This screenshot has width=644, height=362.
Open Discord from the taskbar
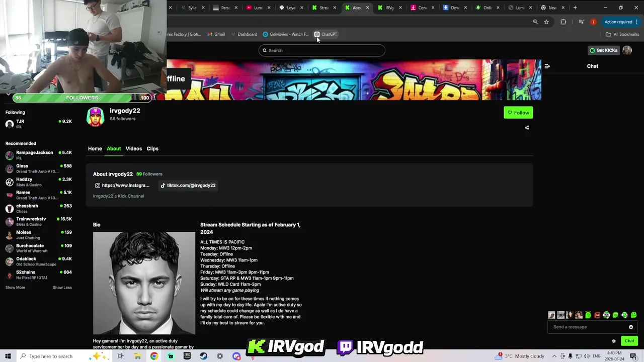[236, 356]
